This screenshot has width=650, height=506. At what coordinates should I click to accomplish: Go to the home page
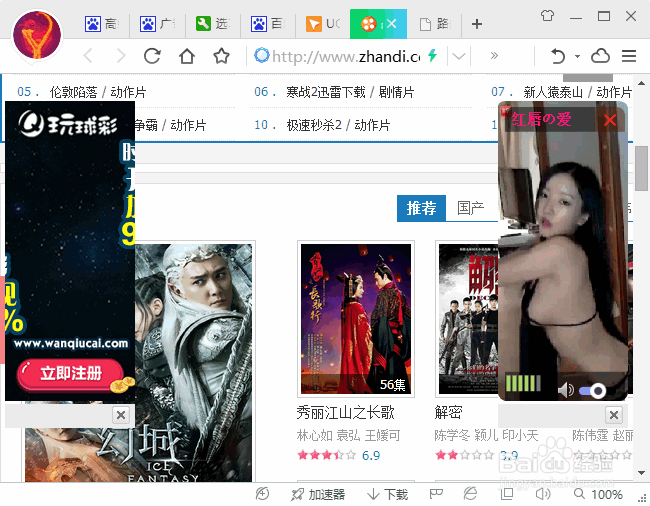point(187,56)
